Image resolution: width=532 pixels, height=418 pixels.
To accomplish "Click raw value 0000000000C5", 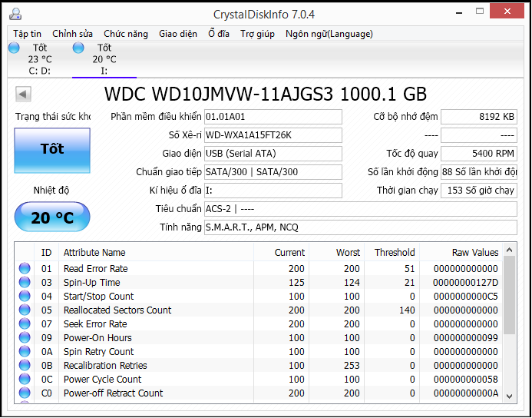I will pyautogui.click(x=465, y=296).
